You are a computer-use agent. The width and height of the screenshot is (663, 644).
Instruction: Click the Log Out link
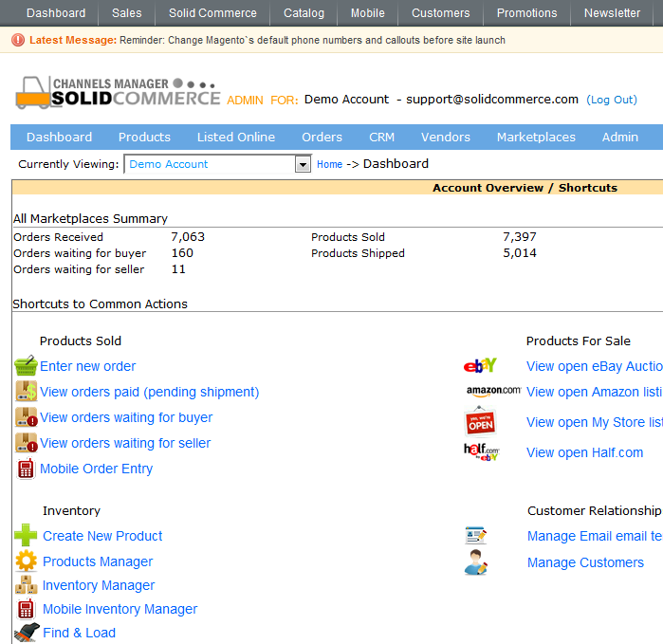pyautogui.click(x=612, y=100)
